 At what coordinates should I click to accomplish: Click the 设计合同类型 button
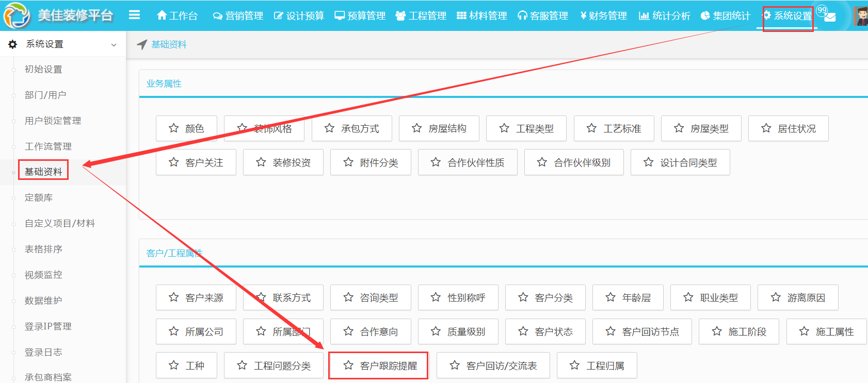680,162
